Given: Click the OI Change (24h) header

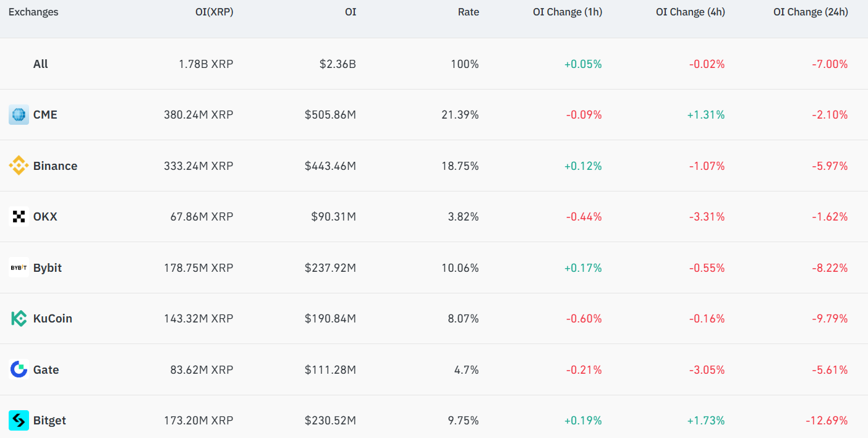Looking at the screenshot, I should tap(811, 11).
